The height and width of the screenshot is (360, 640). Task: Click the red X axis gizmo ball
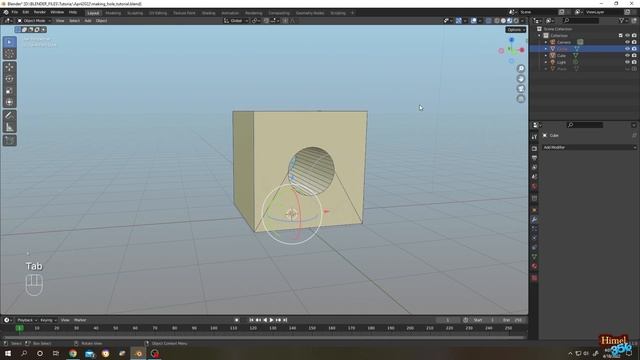pos(522,50)
